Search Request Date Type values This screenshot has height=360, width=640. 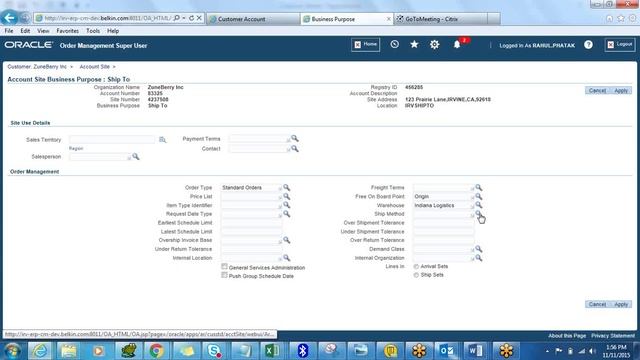[287, 214]
